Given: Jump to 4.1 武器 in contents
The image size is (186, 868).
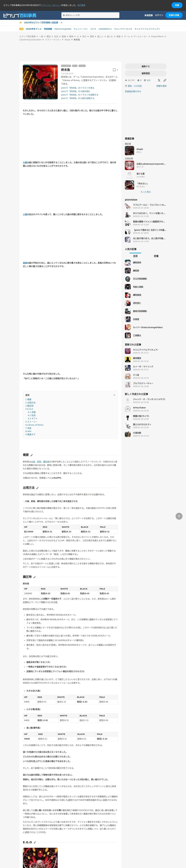Looking at the screenshot, I should 32,412.
